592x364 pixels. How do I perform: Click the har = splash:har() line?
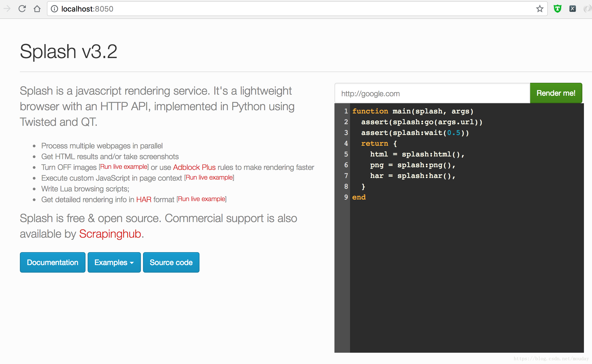click(413, 176)
